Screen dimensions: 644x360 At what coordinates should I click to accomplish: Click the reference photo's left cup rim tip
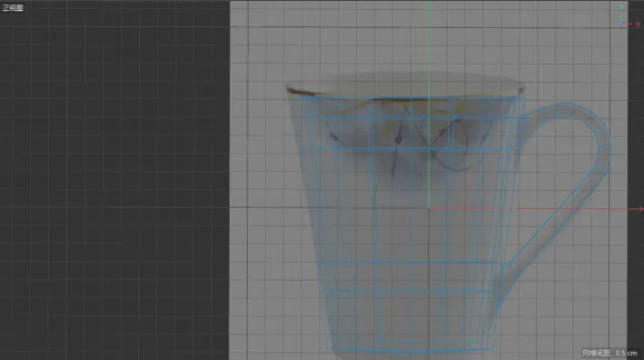pyautogui.click(x=291, y=90)
